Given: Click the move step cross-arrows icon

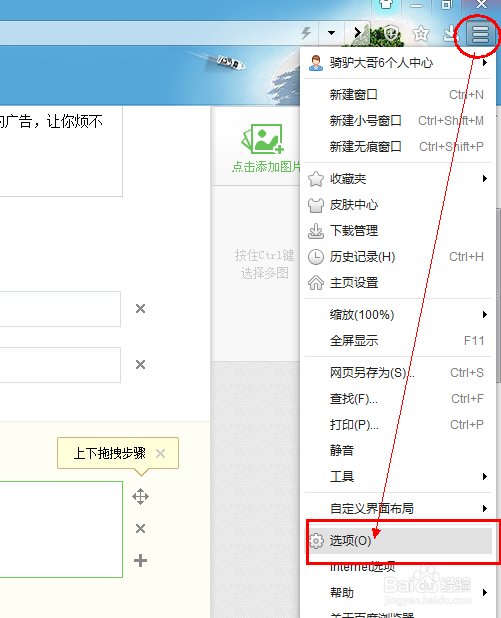Looking at the screenshot, I should (140, 497).
